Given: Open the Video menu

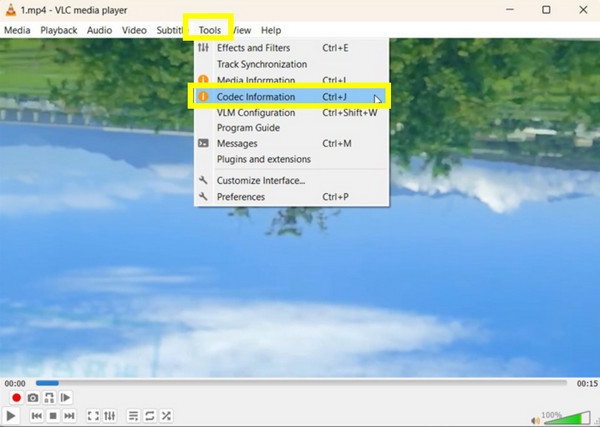Looking at the screenshot, I should point(134,30).
